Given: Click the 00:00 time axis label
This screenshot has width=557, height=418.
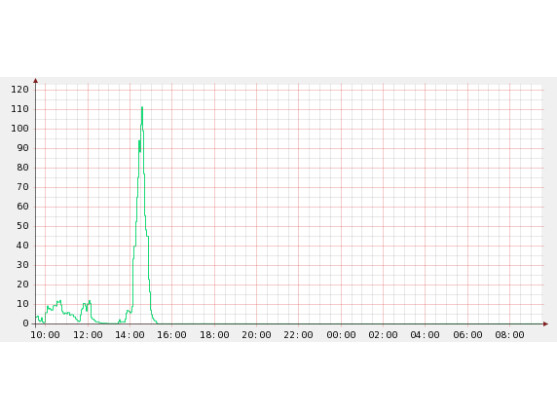Looking at the screenshot, I should pyautogui.click(x=341, y=335).
